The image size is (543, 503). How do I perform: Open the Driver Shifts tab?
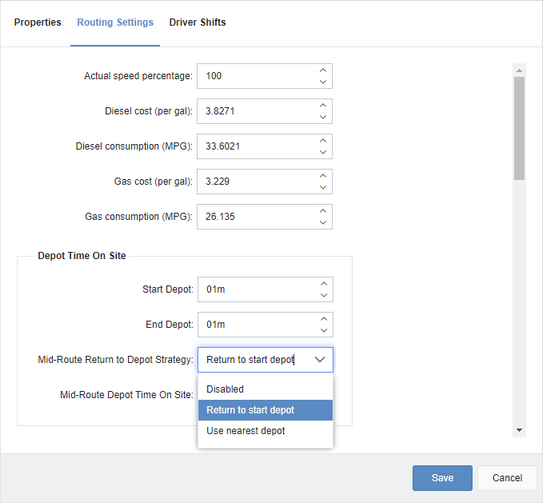click(x=197, y=23)
